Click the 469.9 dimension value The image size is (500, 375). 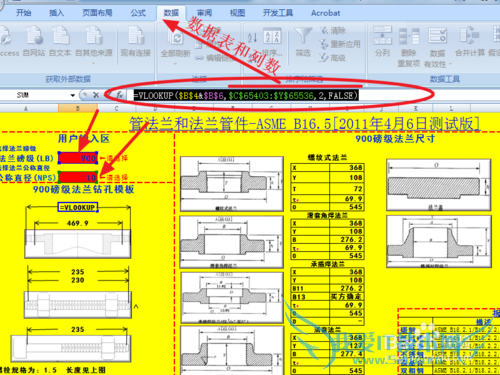78,223
